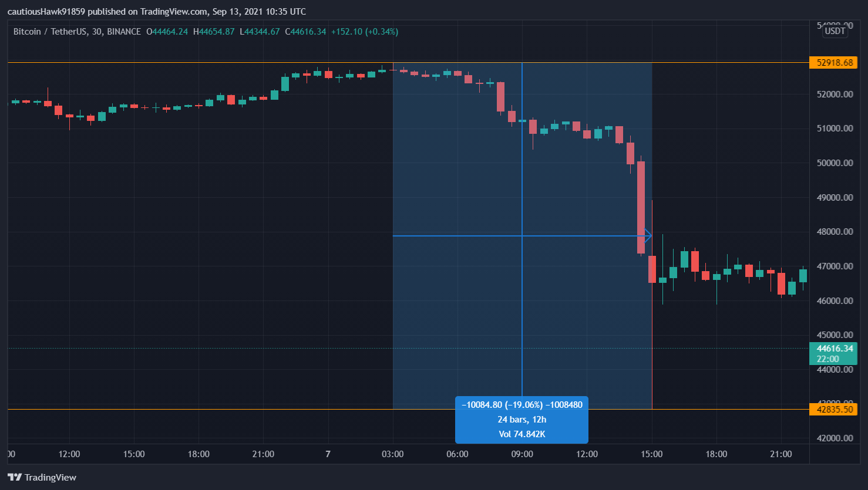
Task: Open the 30-minute interval selector
Action: [95, 31]
